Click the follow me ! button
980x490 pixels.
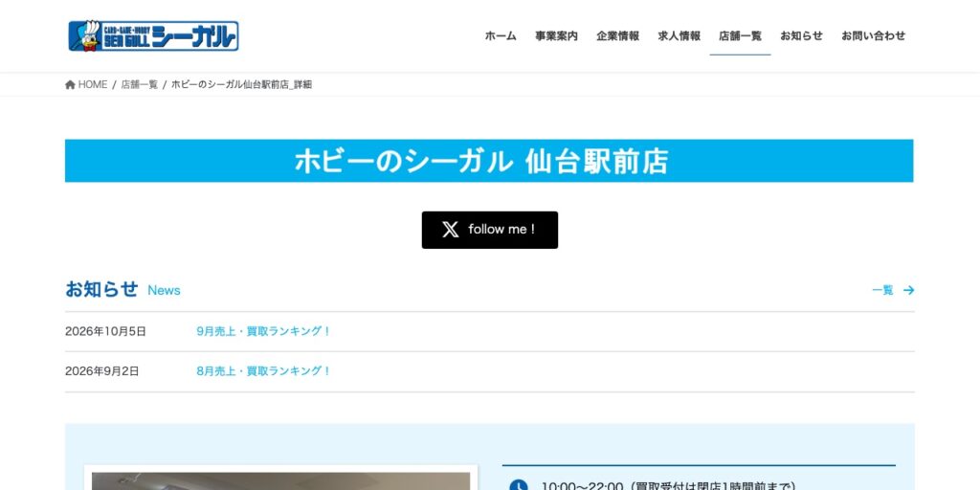point(490,230)
